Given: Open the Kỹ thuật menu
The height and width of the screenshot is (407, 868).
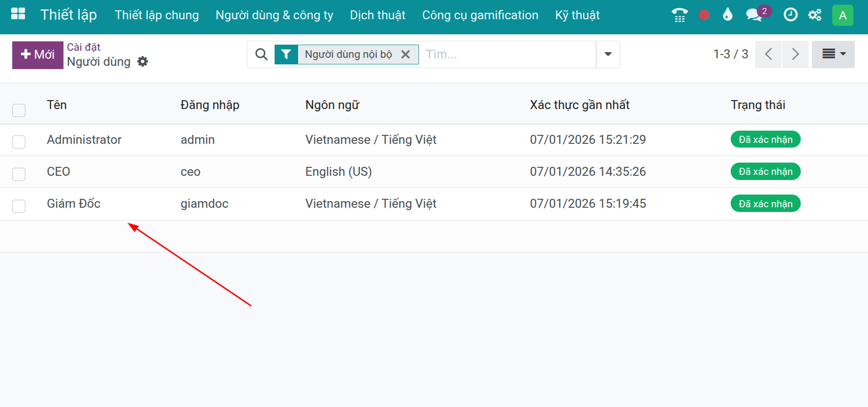Looking at the screenshot, I should tap(577, 15).
